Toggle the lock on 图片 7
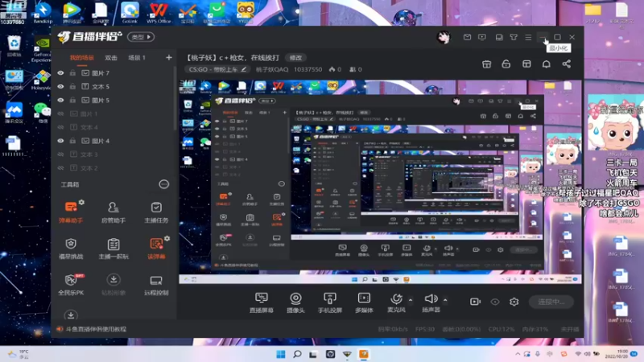Screen dimensions: 644x362 (x=72, y=73)
